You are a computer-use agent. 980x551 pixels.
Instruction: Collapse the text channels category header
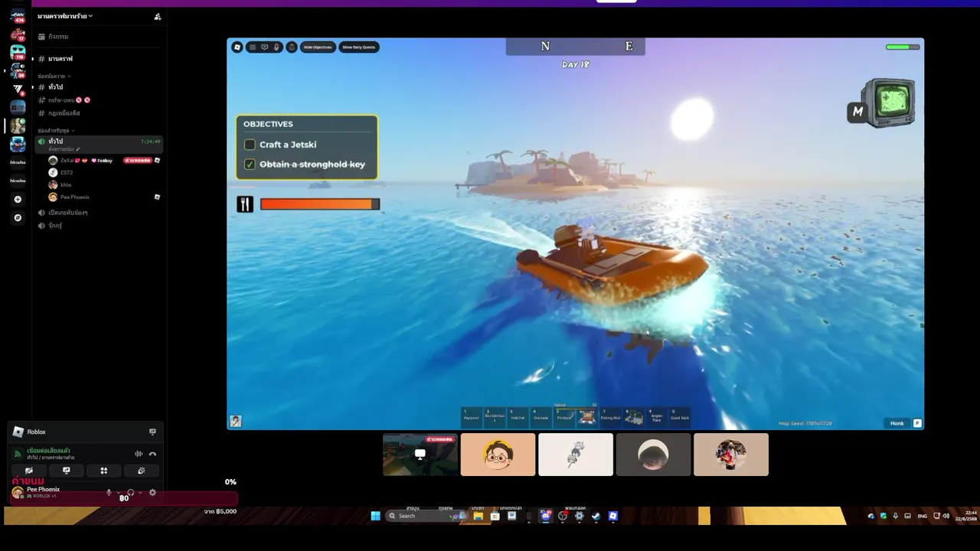pyautogui.click(x=54, y=77)
